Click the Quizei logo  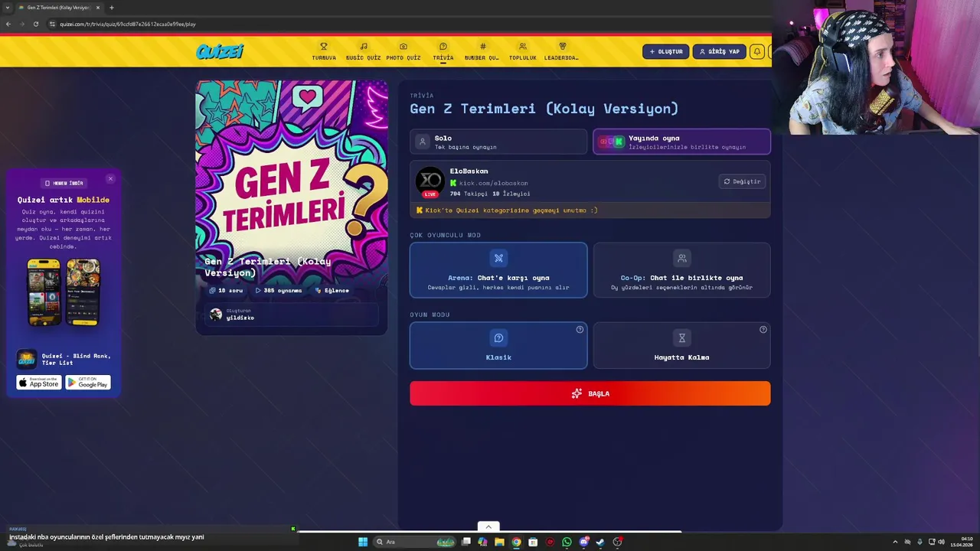click(x=220, y=51)
